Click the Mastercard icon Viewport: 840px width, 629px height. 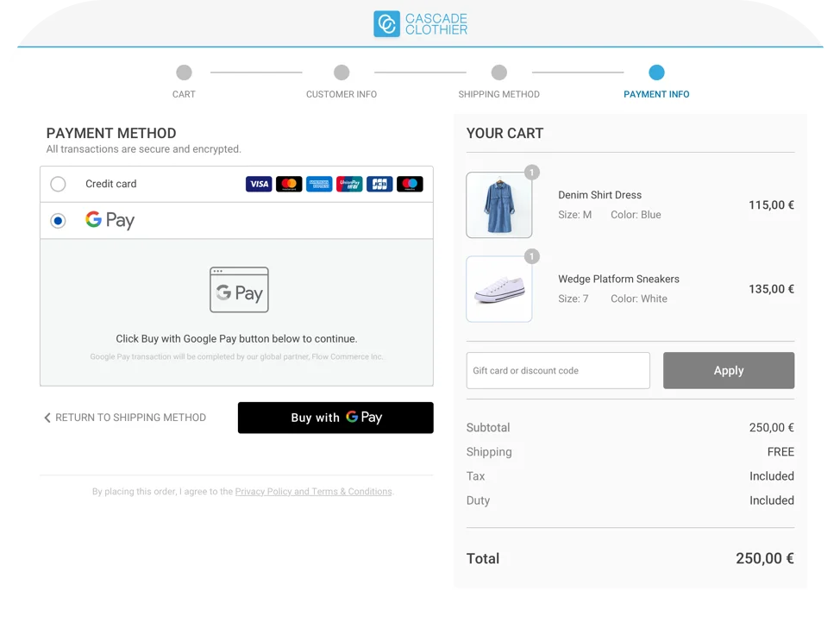pyautogui.click(x=289, y=184)
